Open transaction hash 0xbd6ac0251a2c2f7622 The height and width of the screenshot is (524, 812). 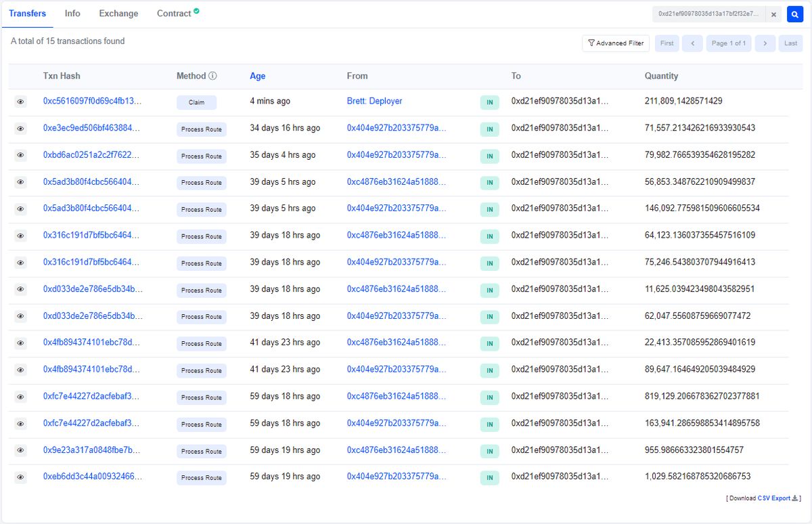[93, 154]
